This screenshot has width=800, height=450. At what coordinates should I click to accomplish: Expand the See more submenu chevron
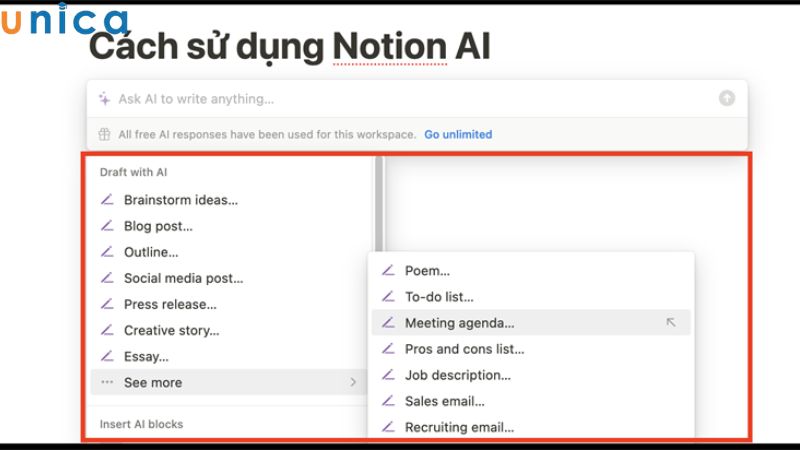pyautogui.click(x=353, y=382)
